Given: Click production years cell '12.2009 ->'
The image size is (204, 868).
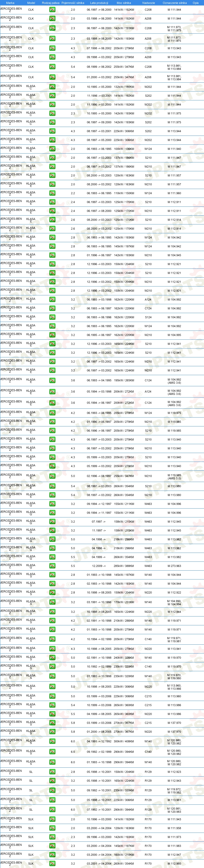Looking at the screenshot, I should pos(99,566).
